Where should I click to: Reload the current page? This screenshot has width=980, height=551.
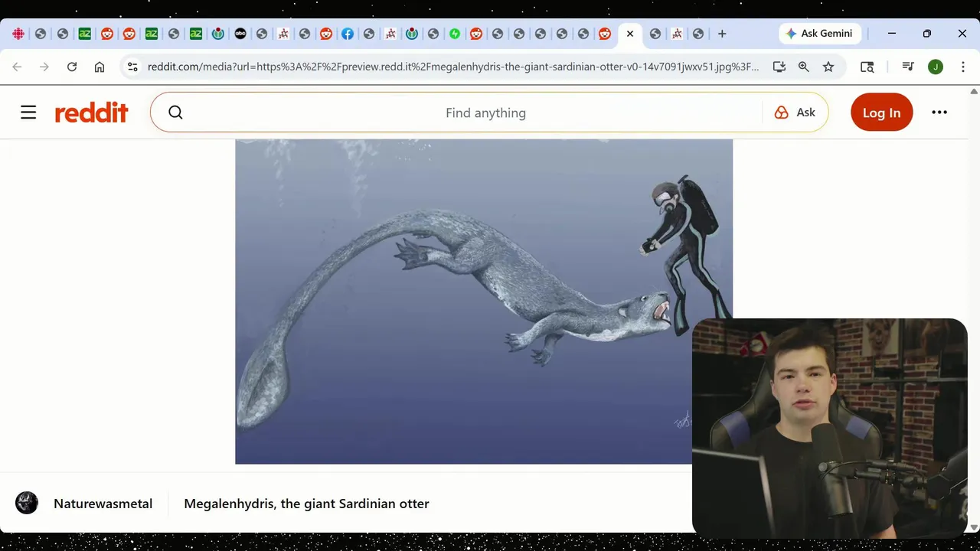tap(72, 67)
